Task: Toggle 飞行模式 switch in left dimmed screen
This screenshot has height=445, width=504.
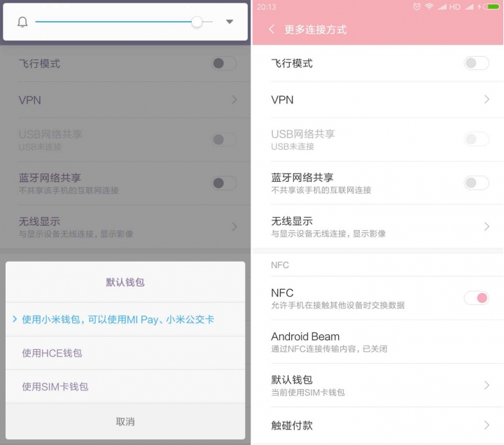Action: 224,63
